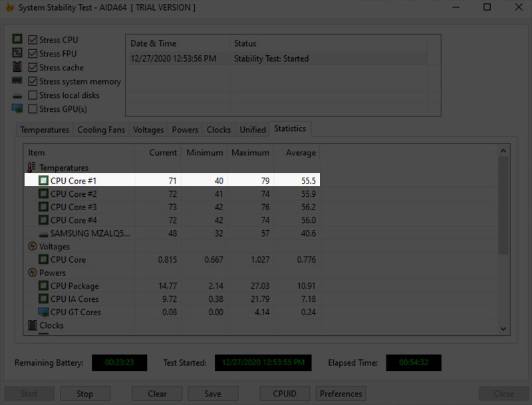The width and height of the screenshot is (532, 405).
Task: Select the 'SAMSUNG MZALQ5...' row label
Action: [90, 233]
